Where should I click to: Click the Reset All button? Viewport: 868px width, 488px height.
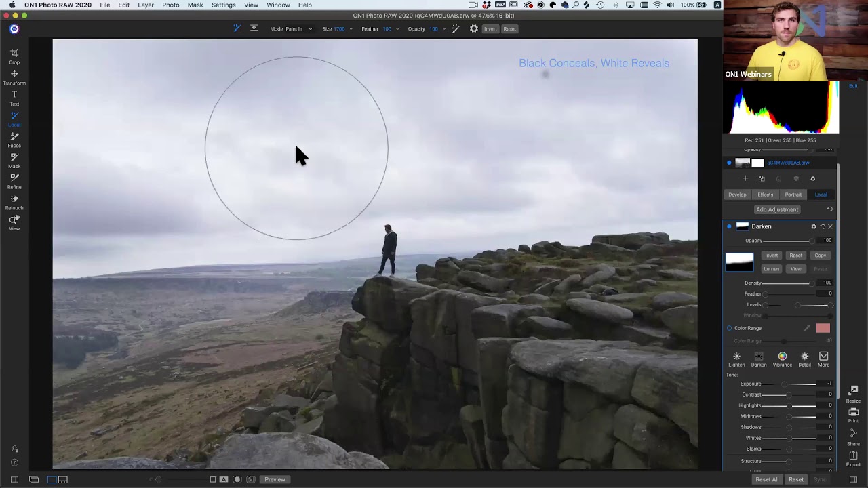767,479
